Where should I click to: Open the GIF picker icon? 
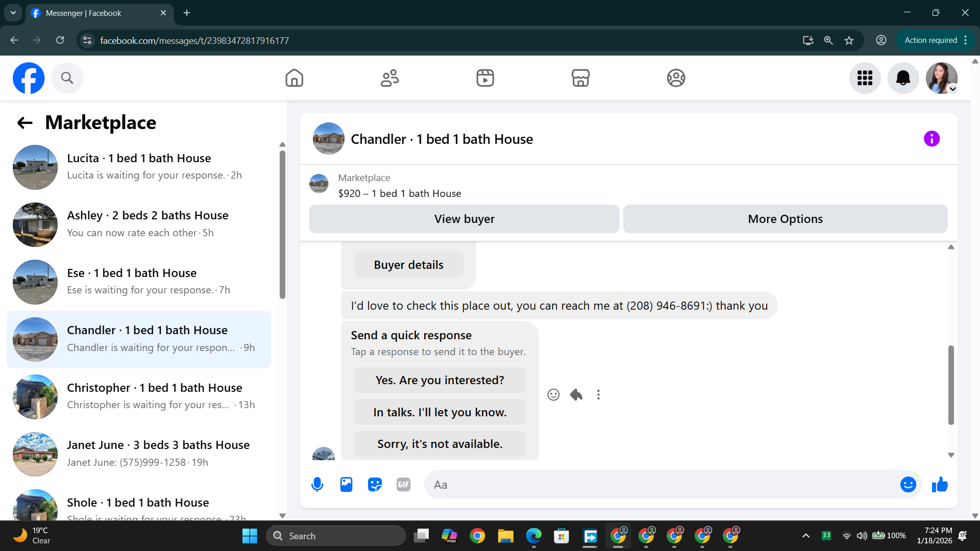click(403, 485)
